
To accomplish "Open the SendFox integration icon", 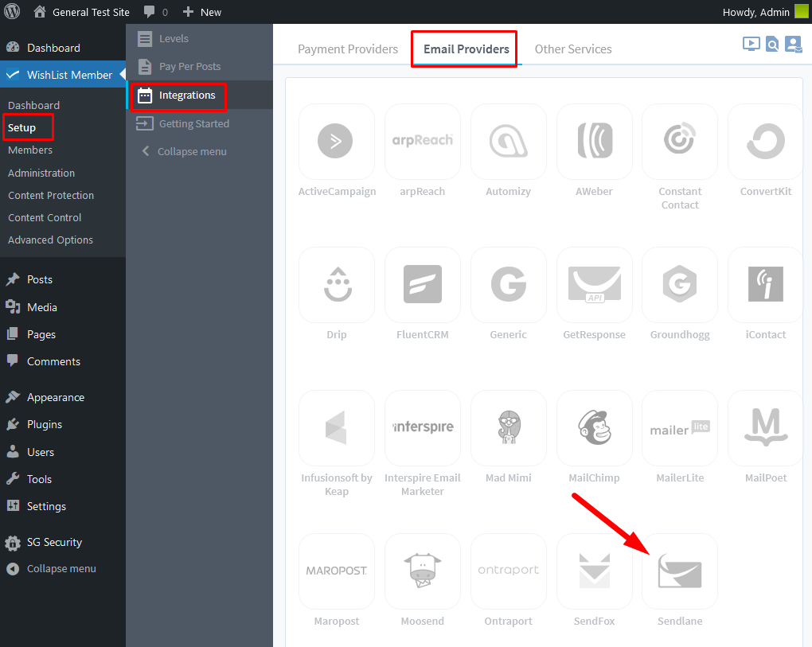I will 594,571.
